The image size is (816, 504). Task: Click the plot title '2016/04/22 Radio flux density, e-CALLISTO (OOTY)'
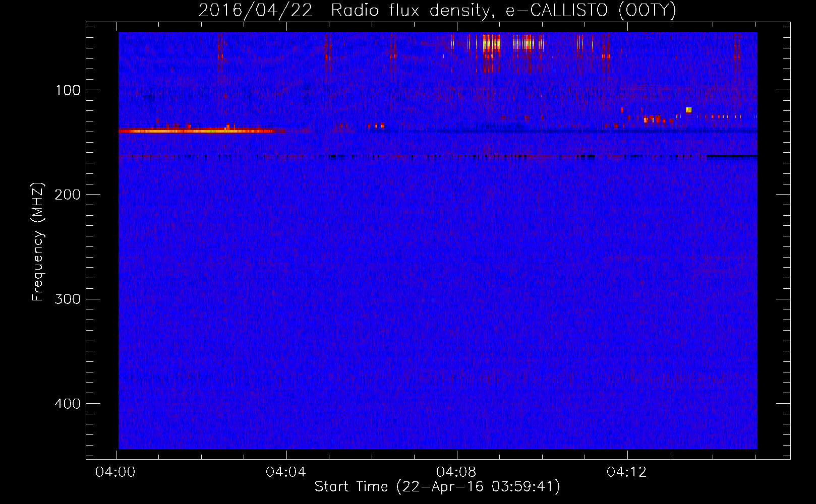pyautogui.click(x=437, y=11)
